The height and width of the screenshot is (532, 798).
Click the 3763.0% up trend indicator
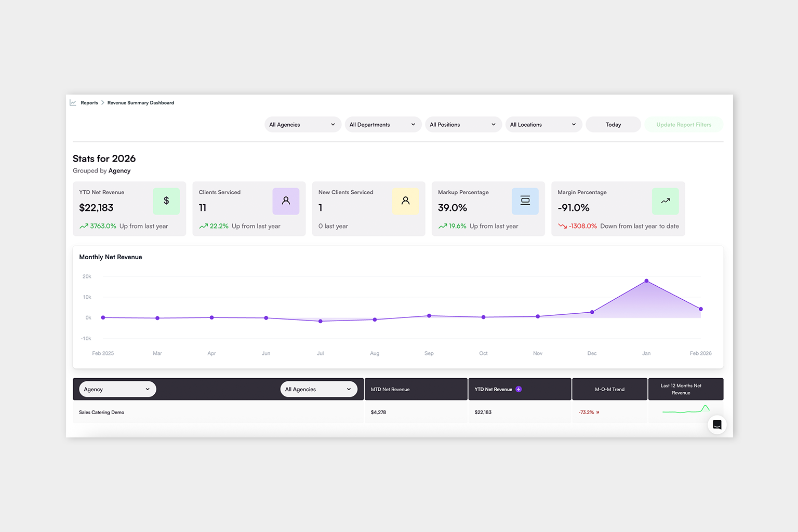tap(98, 226)
